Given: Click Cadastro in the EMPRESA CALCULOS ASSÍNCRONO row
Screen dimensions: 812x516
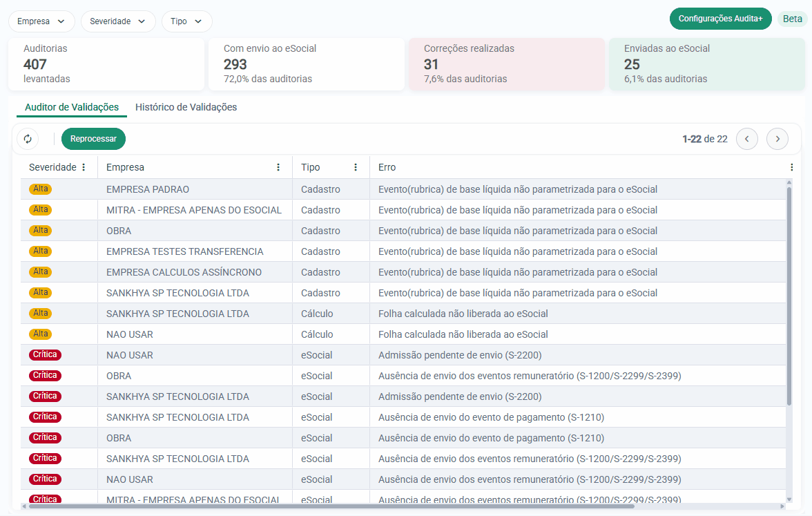Looking at the screenshot, I should pyautogui.click(x=320, y=272).
